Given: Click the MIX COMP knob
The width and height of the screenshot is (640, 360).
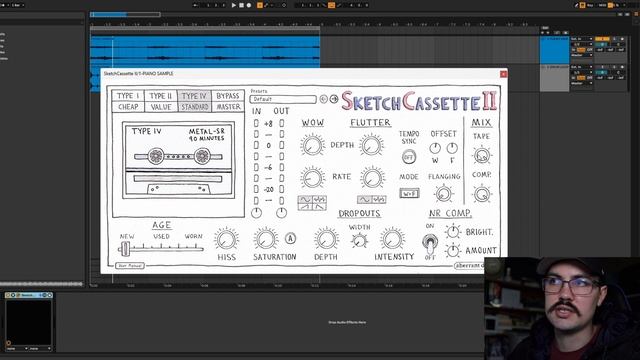Looking at the screenshot, I should [x=482, y=194].
